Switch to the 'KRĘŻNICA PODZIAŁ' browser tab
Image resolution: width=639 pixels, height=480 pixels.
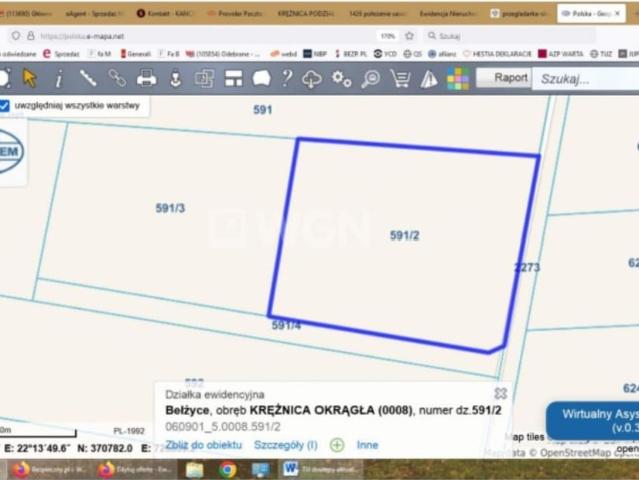[x=307, y=14]
